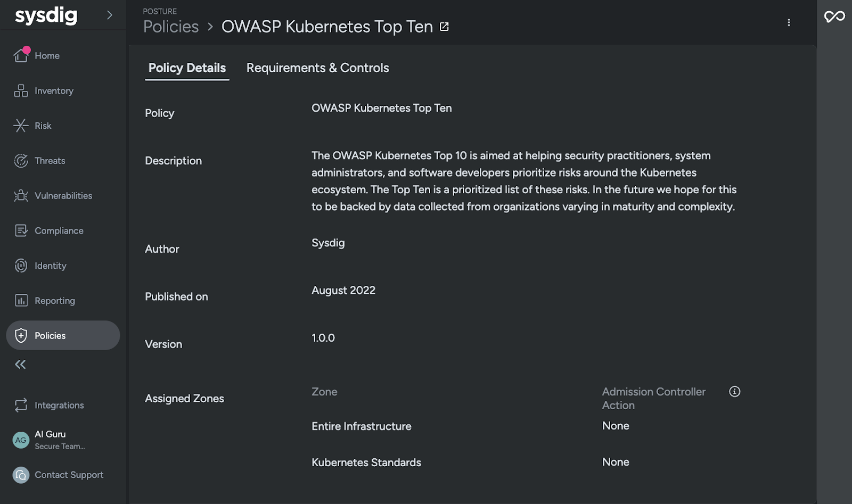Screen dimensions: 852x504
Task: Click the author value Sysdig
Action: tap(328, 243)
